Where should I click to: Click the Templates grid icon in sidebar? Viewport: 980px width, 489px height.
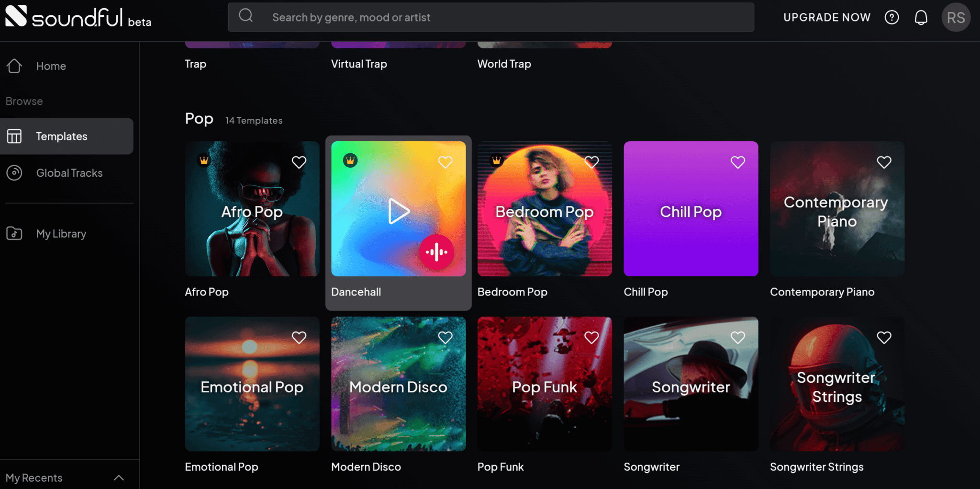tap(15, 136)
